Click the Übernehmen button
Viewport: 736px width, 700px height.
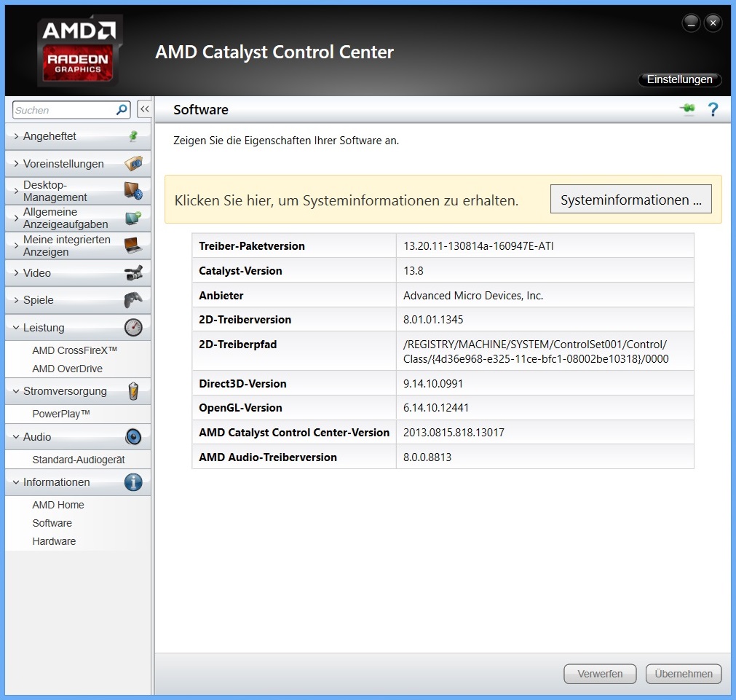684,674
